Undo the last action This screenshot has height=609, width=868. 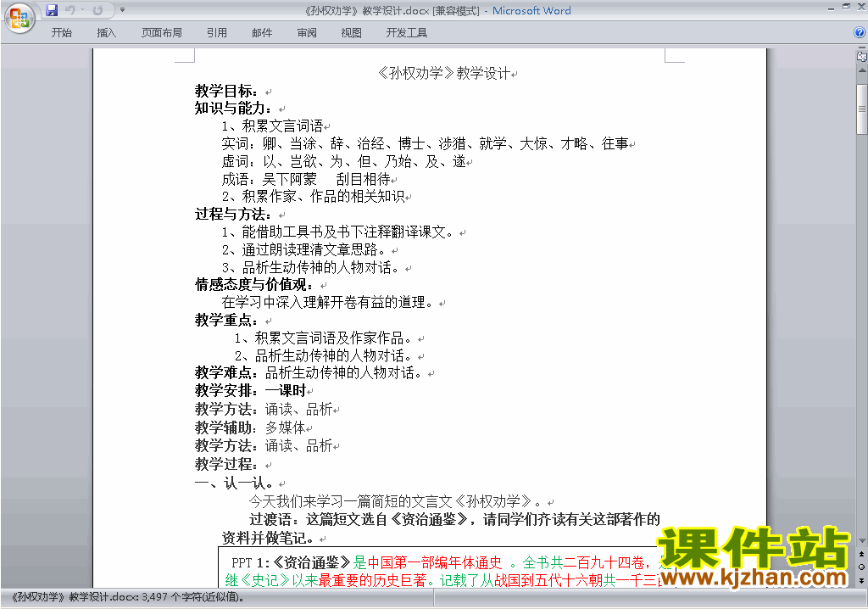(70, 10)
